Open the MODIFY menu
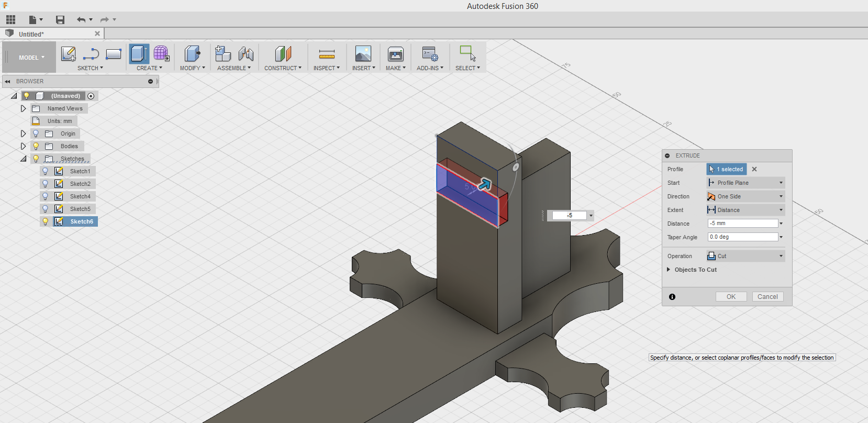 pos(192,68)
